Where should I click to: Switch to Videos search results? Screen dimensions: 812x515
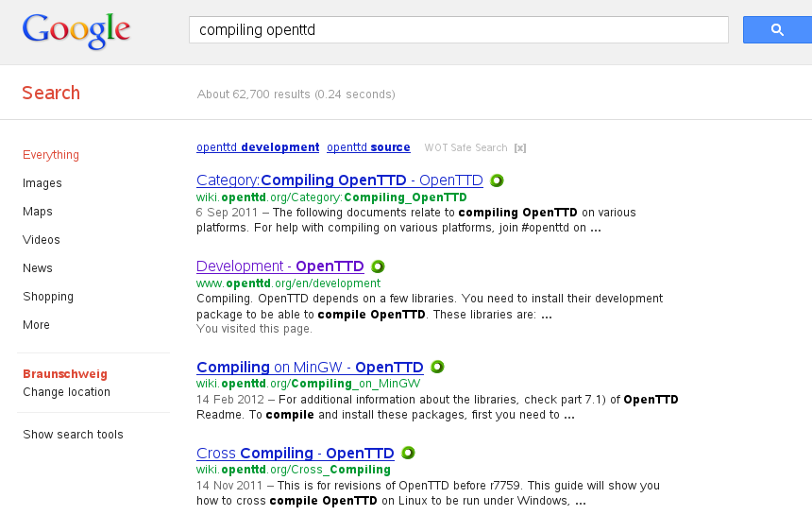coord(42,240)
